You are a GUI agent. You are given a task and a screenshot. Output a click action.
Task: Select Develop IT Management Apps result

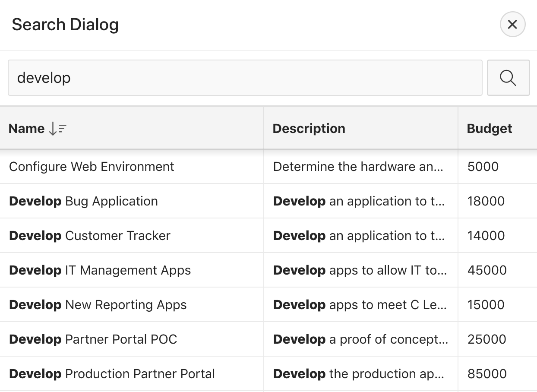[100, 270]
